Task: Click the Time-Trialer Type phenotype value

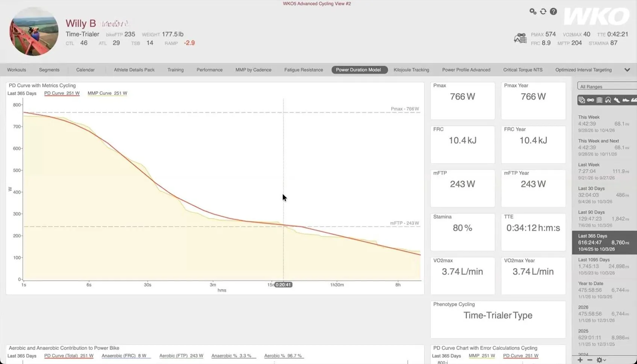Action: pos(498,316)
